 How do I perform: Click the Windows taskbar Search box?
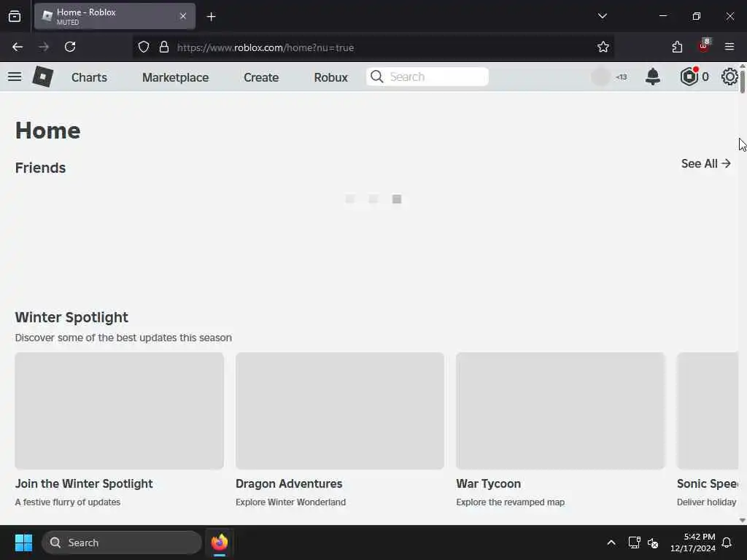click(x=122, y=542)
